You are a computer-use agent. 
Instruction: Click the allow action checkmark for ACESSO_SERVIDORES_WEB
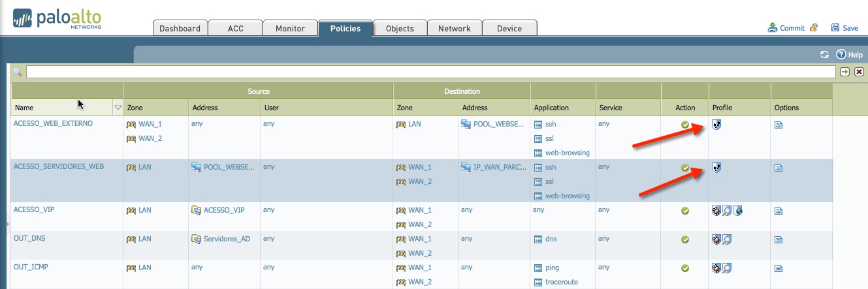685,168
